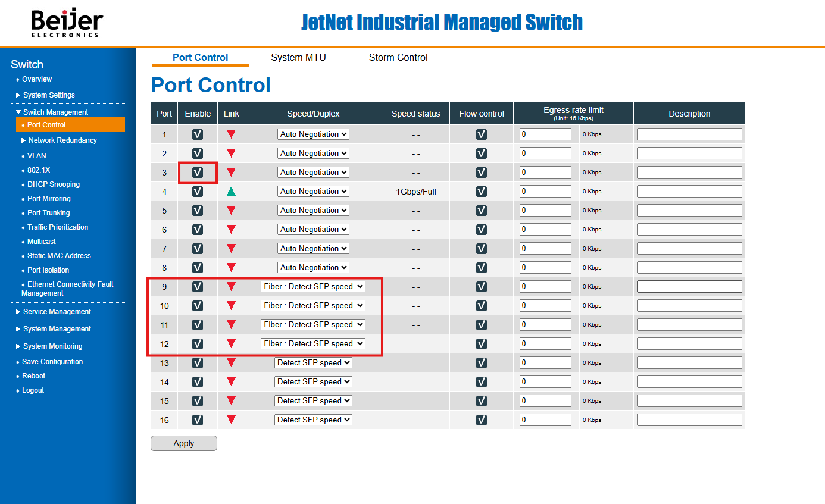Click the red link-down arrow for port 10
The width and height of the screenshot is (825, 504).
point(231,306)
